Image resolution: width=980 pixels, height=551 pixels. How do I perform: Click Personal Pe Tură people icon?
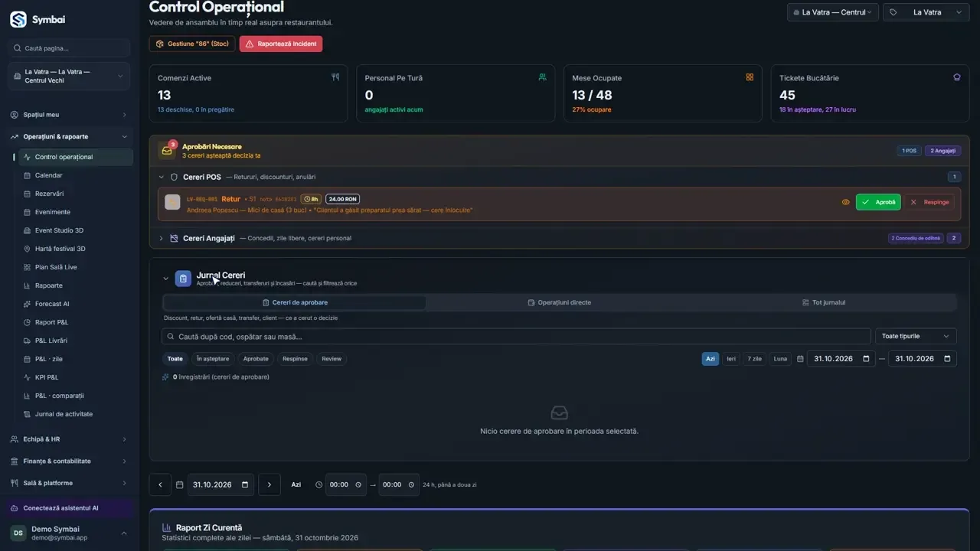coord(542,77)
